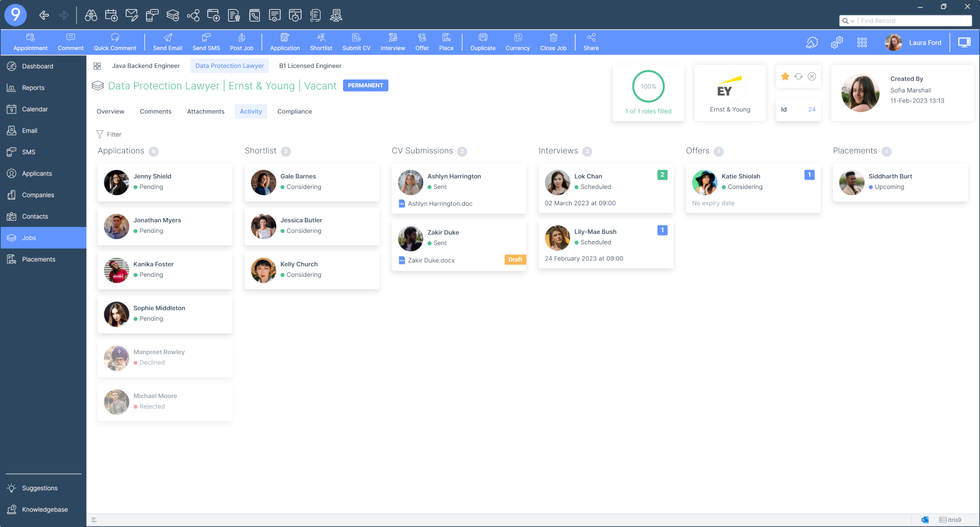Open the Interview scheduling icon
Screen dimensions: 980x527
coord(393,41)
